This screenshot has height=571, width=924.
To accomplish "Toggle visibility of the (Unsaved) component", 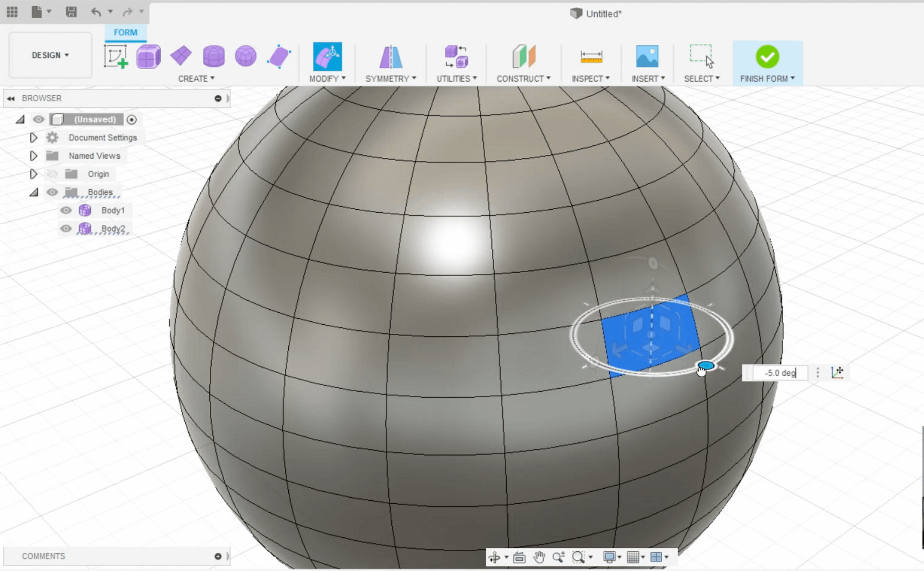I will 38,119.
